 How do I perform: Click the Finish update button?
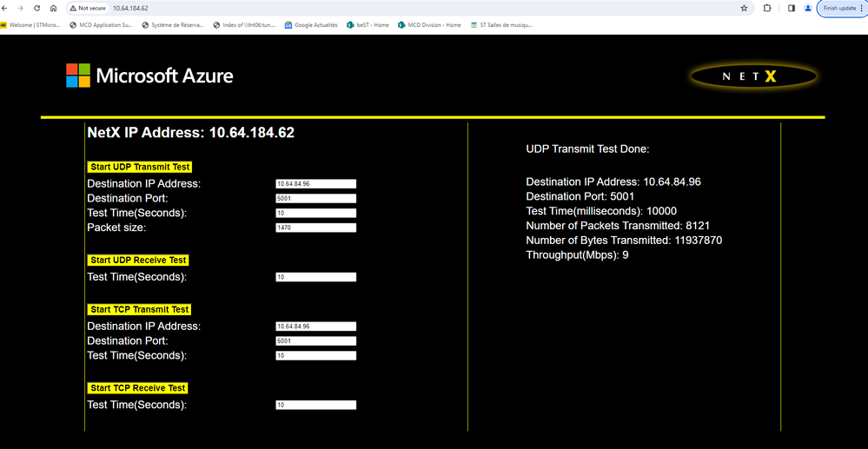click(843, 9)
